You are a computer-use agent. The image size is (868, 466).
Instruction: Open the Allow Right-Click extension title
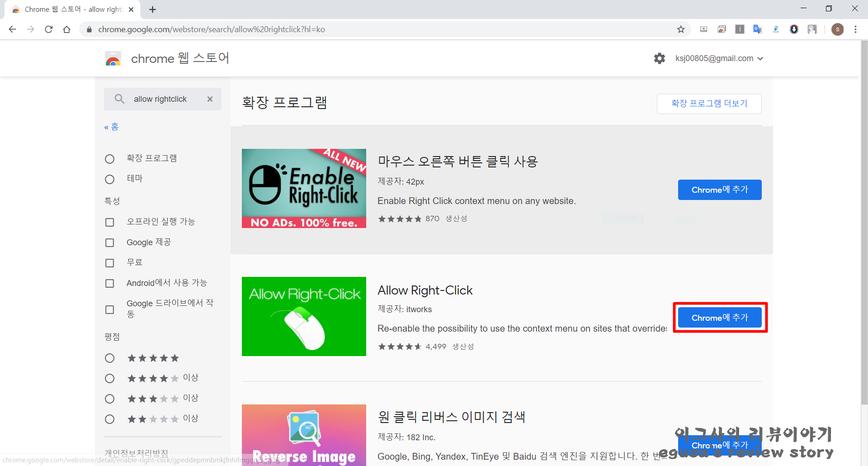tap(425, 290)
